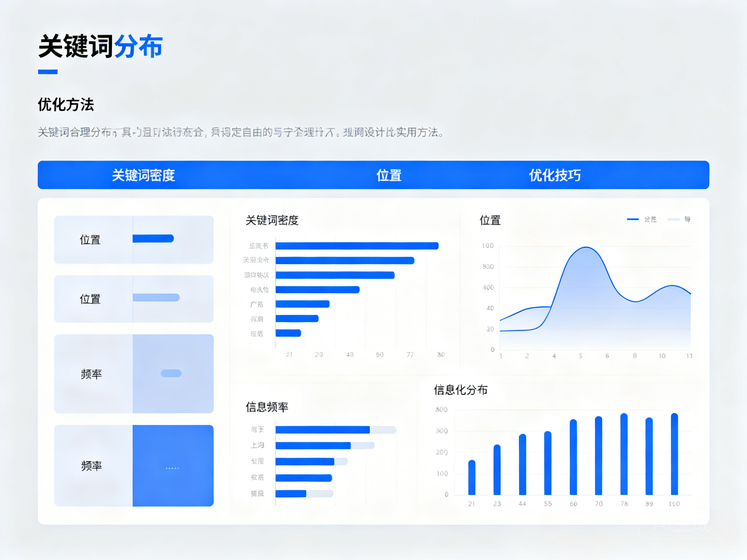Click the column above 23 in 信息化分布

[x=497, y=470]
